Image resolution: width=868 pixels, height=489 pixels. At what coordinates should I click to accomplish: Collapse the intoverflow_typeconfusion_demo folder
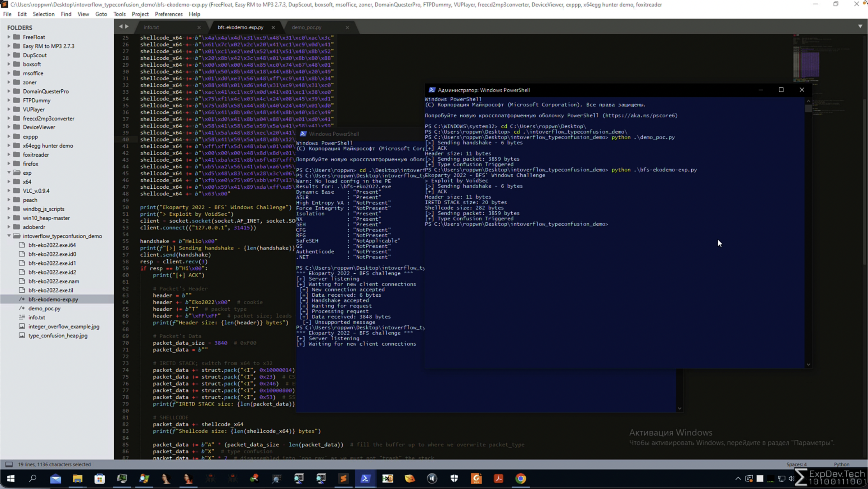pos(9,236)
